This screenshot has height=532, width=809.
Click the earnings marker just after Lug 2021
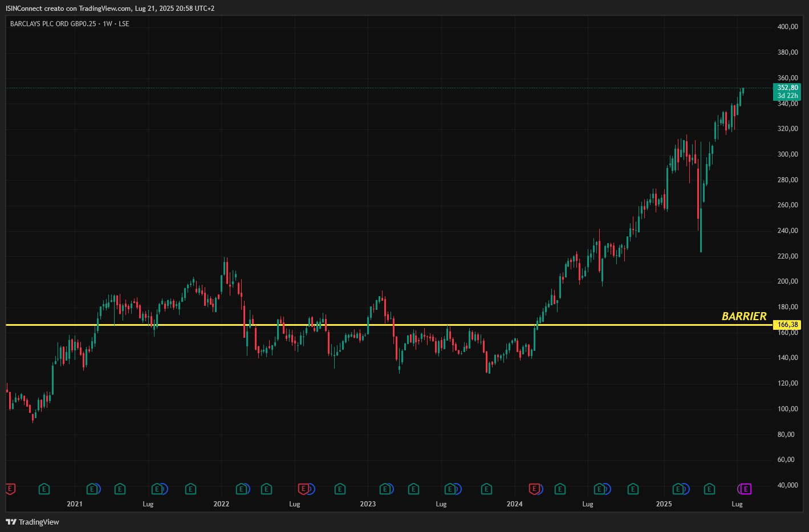(x=157, y=489)
